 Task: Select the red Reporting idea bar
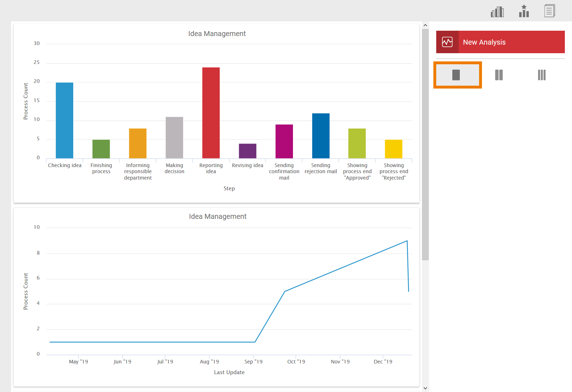point(211,113)
